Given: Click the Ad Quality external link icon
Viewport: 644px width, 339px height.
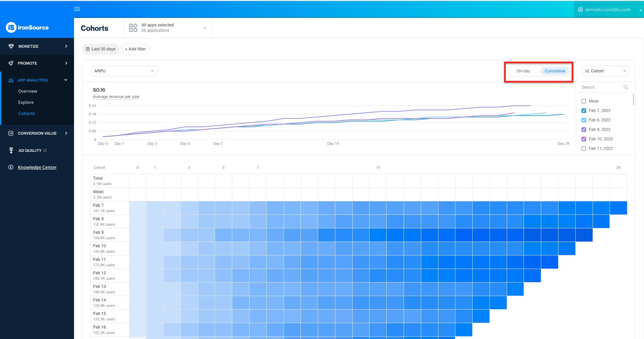Looking at the screenshot, I should tap(45, 151).
